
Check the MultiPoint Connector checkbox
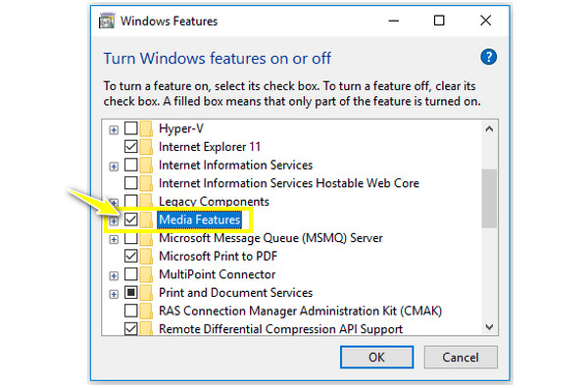coord(131,274)
